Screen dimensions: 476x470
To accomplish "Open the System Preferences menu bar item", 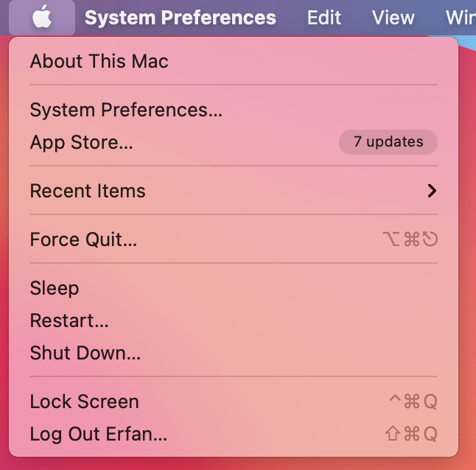I will [180, 17].
